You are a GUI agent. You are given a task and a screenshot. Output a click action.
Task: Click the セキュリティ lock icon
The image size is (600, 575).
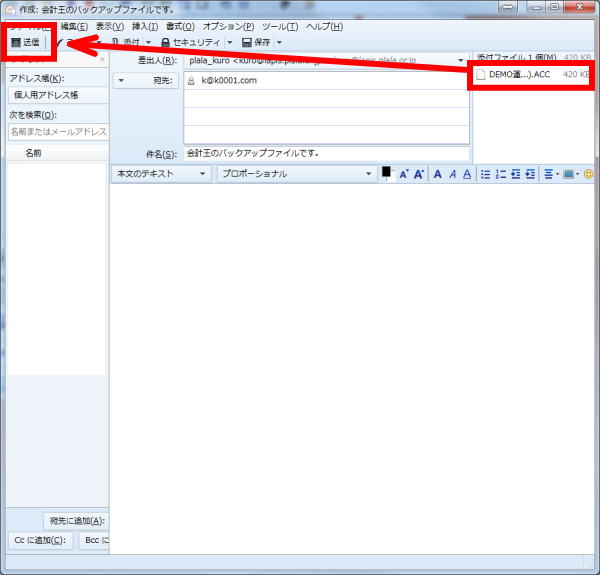tap(165, 43)
